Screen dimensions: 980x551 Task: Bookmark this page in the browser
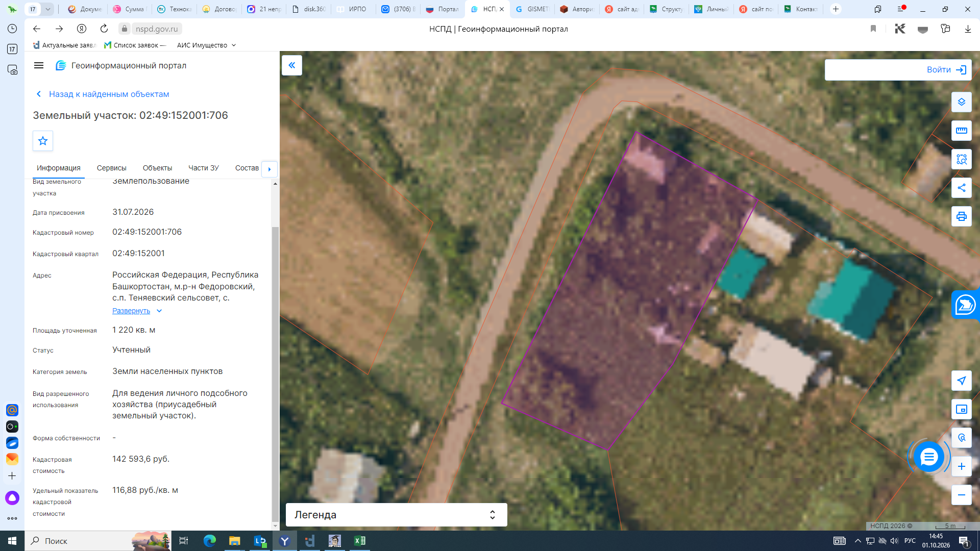(x=873, y=29)
